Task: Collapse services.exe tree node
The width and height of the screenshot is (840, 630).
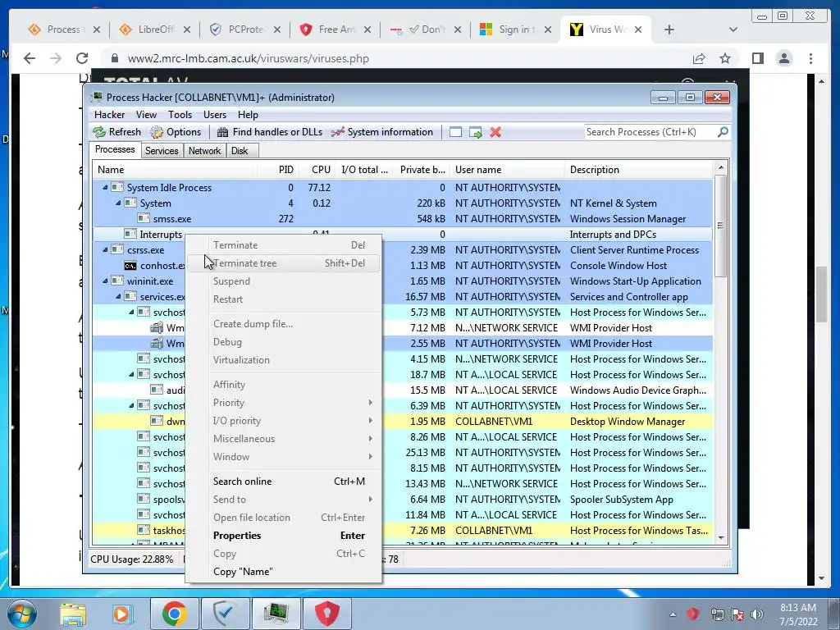Action: [118, 296]
